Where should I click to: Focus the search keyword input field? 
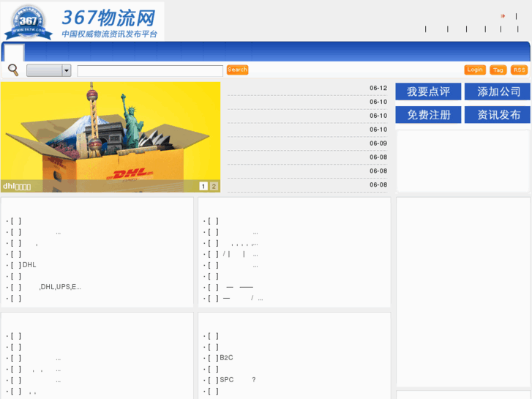pyautogui.click(x=150, y=70)
